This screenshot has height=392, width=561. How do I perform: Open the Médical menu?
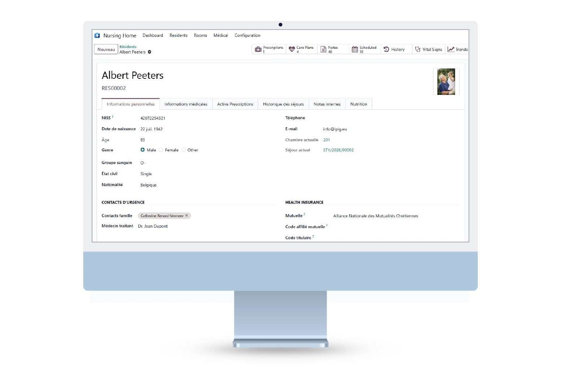click(220, 35)
